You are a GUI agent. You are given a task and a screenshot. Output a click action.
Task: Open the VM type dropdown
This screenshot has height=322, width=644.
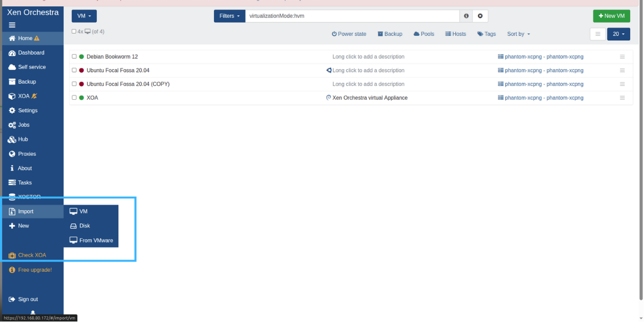(84, 16)
